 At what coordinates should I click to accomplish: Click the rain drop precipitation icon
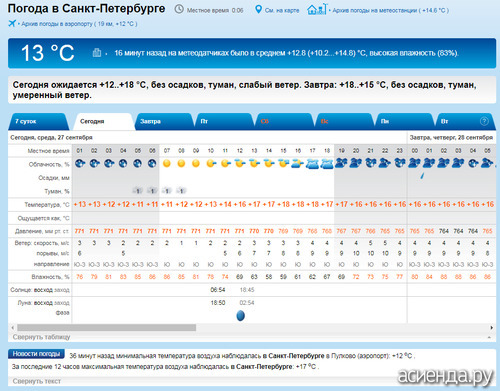tap(422, 175)
